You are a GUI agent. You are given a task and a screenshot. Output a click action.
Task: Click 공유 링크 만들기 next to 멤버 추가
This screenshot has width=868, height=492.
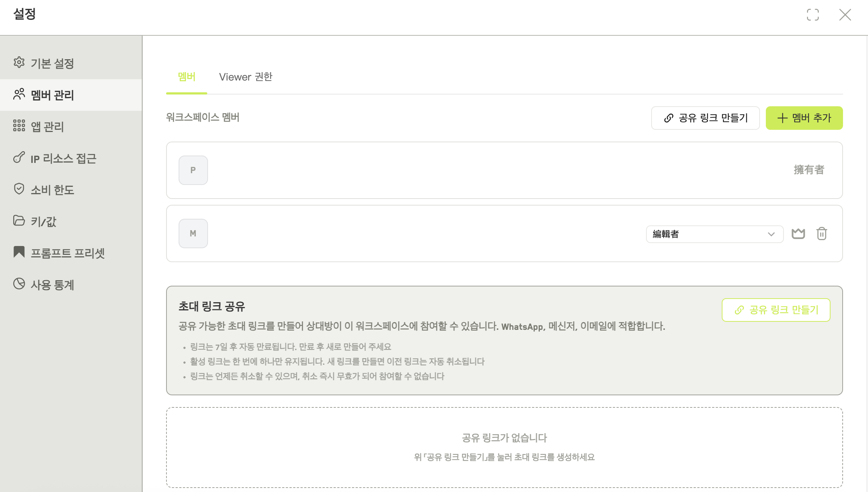[x=705, y=118]
